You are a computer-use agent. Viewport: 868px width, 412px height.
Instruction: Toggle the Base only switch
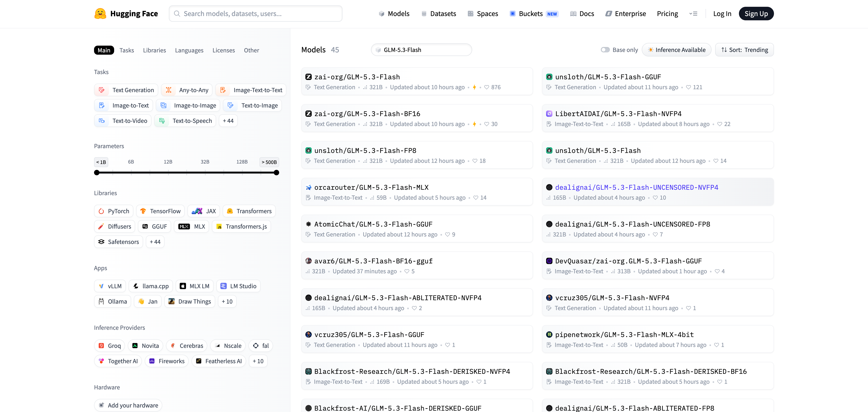point(605,50)
